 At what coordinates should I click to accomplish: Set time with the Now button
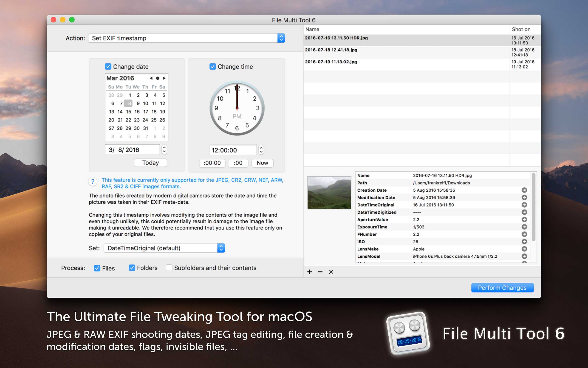262,163
